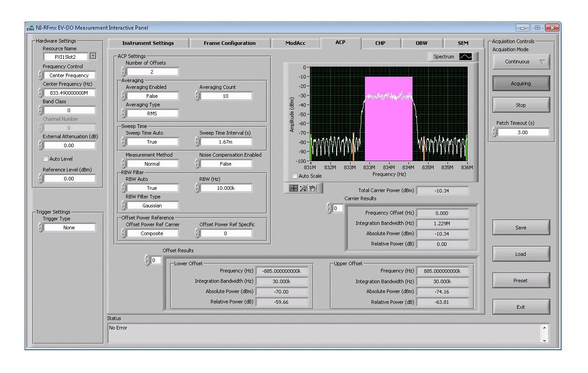Click the External Attenuation stepper arrows
This screenshot has height=373, width=588.
coord(41,145)
